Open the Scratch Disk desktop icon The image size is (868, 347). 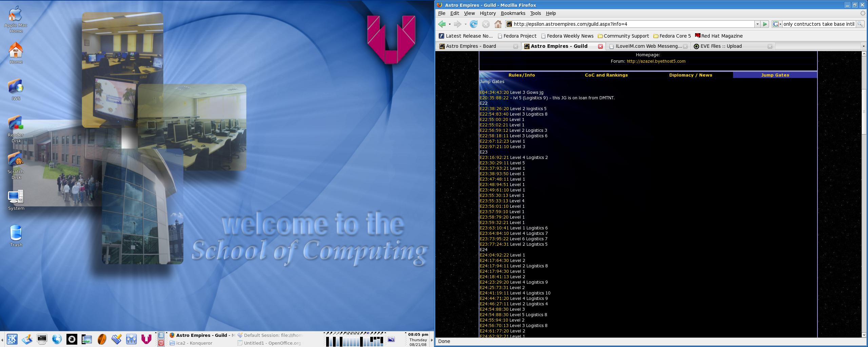tap(16, 166)
